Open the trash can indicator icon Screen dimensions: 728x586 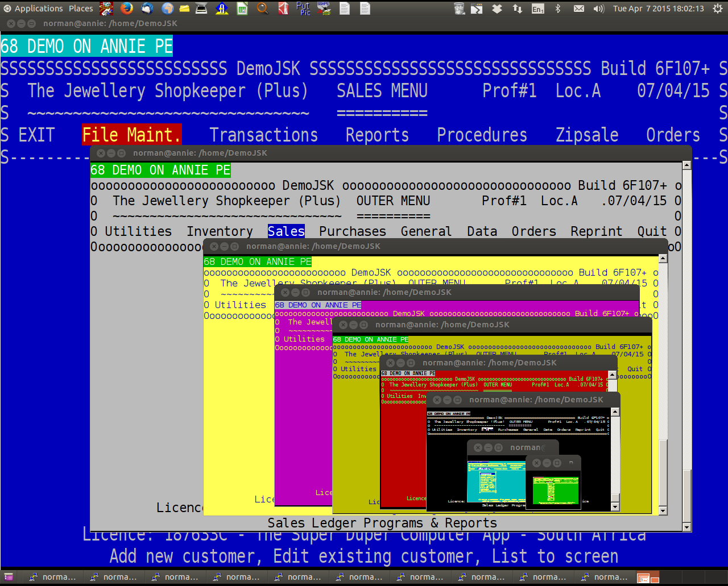(x=460, y=8)
